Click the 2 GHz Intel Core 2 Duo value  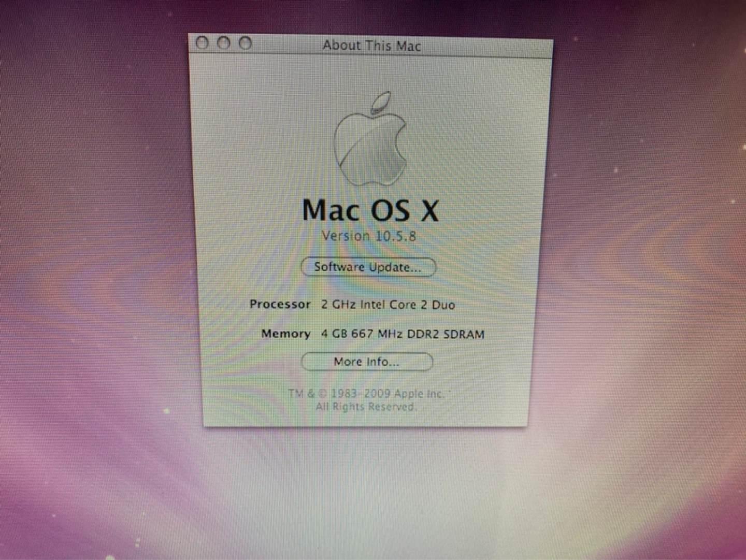388,305
